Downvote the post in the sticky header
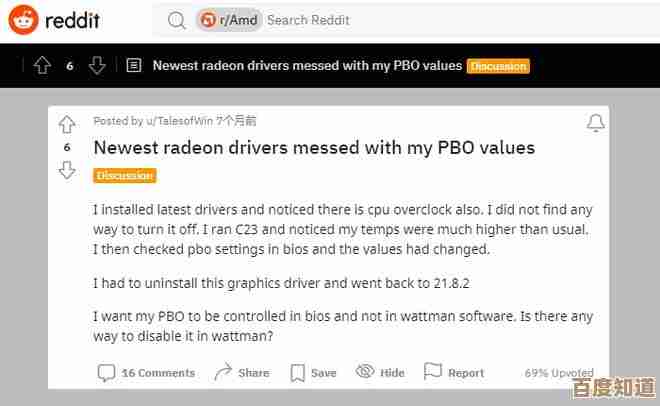 click(97, 66)
